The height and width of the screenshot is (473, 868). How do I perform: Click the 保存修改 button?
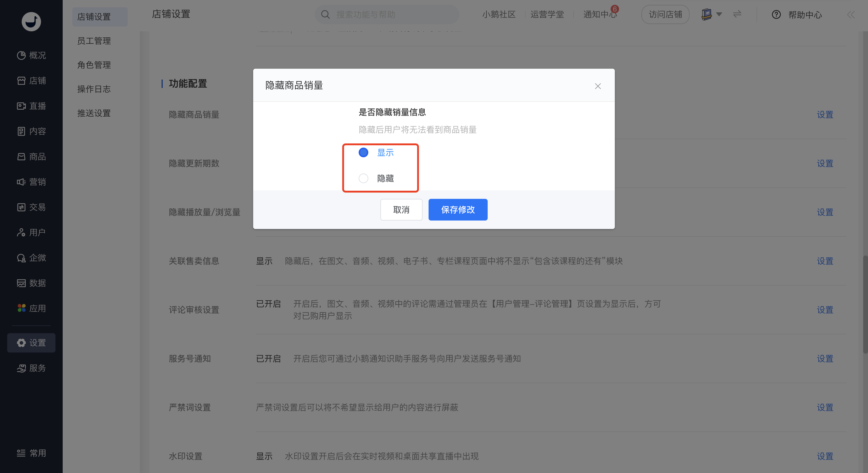pyautogui.click(x=458, y=210)
